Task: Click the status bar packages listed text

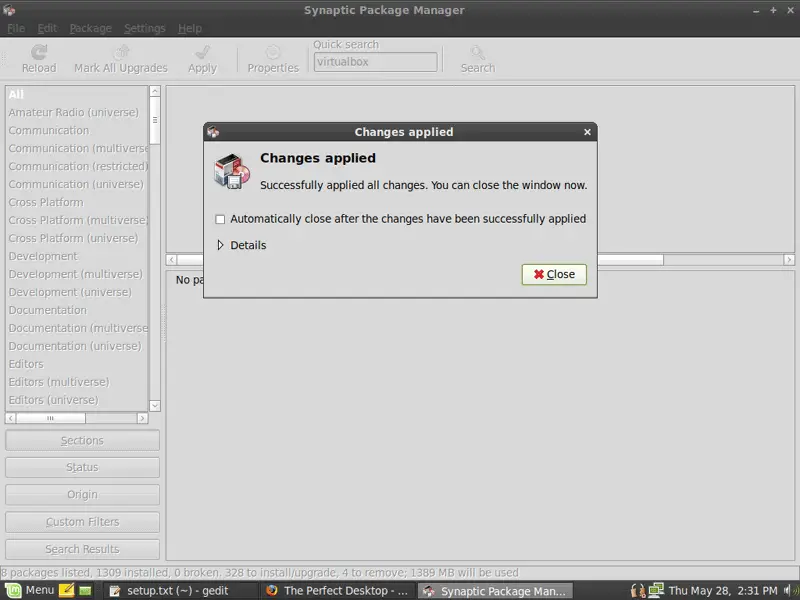Action: click(x=260, y=572)
